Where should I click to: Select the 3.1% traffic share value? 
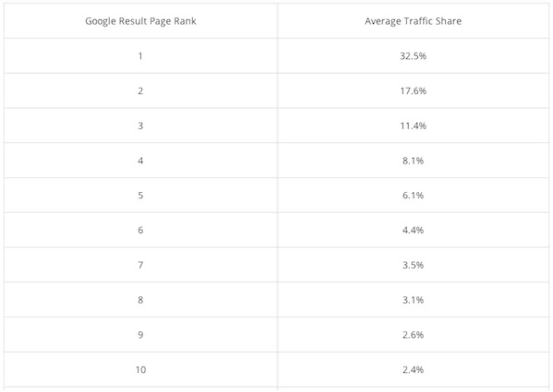pos(413,300)
